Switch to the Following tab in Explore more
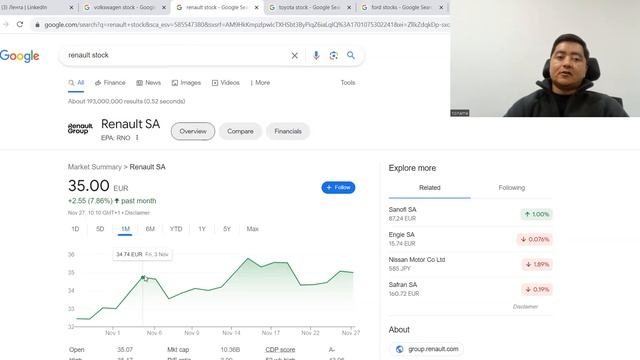Image resolution: width=640 pixels, height=360 pixels. (511, 188)
